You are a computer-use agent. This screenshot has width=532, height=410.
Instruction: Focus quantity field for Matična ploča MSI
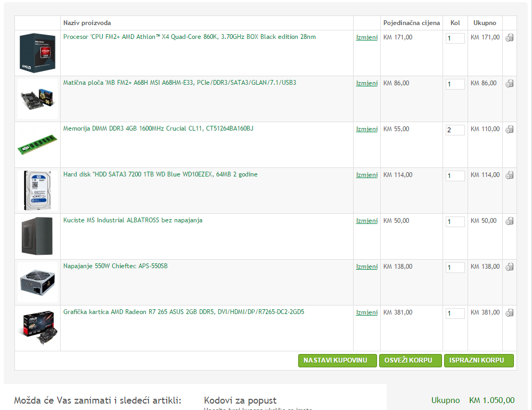click(x=455, y=84)
